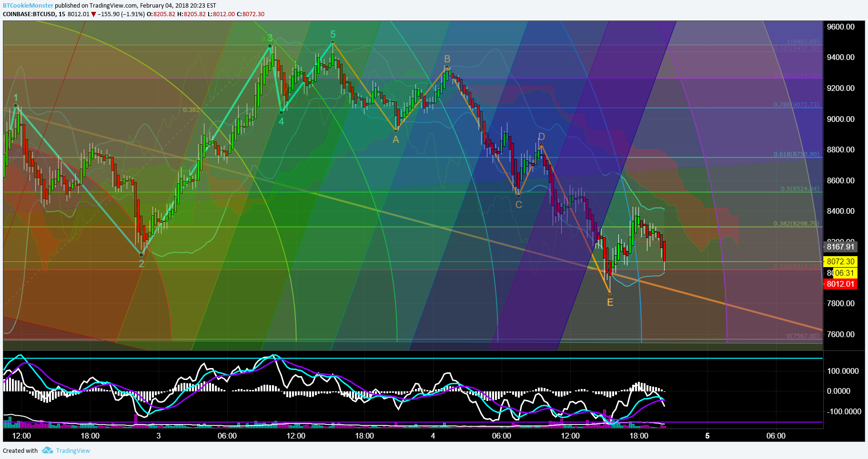Viewport: 868px width, 459px height.
Task: Click the 0(7567.00) Fibonacci level label
Action: click(x=803, y=336)
